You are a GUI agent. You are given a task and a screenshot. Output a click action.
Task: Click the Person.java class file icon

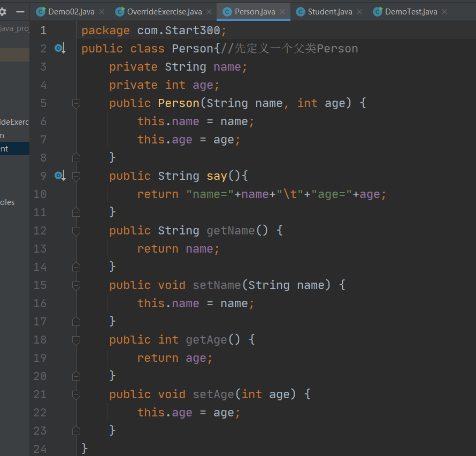[227, 12]
